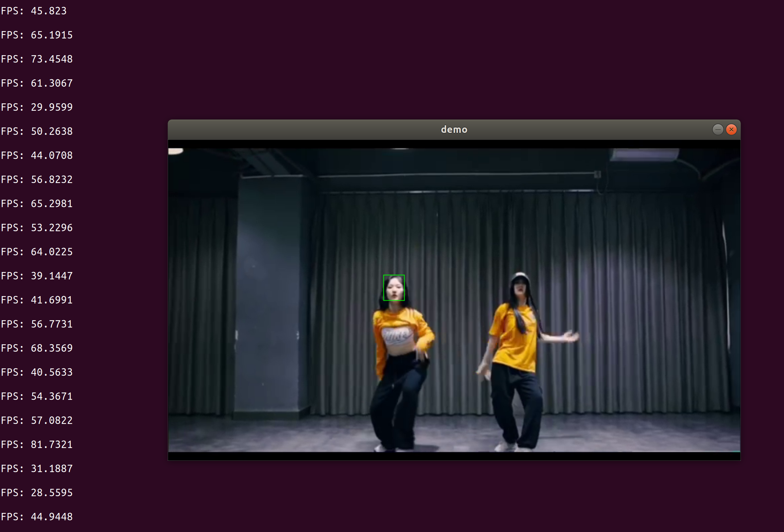Click the terminal line FPS: 50.2638

coord(36,131)
